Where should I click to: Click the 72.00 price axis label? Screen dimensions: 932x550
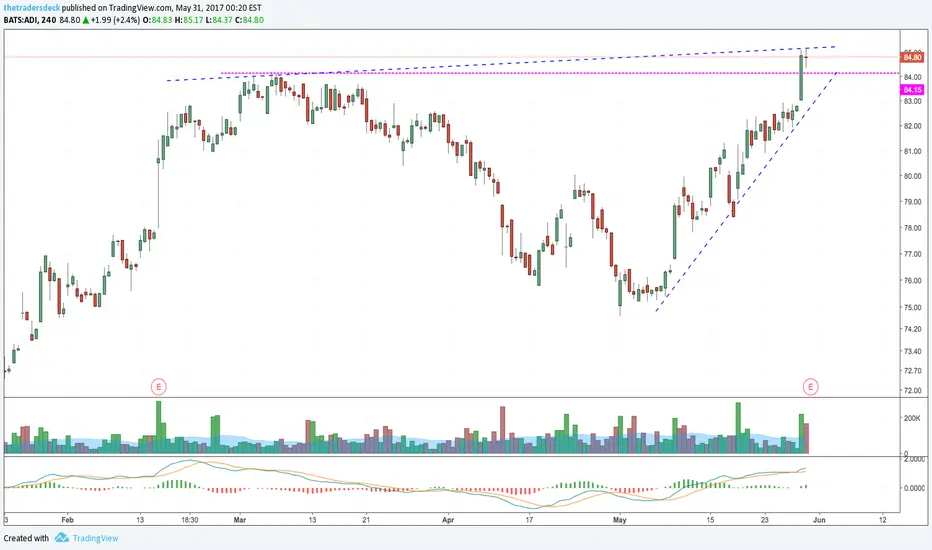click(x=912, y=391)
